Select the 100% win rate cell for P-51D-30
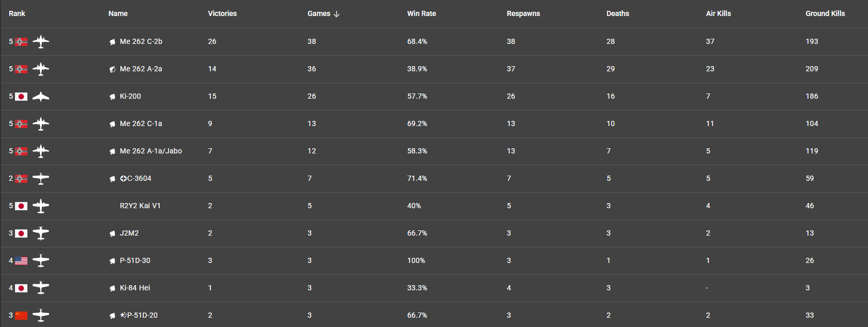This screenshot has width=868, height=327. (x=416, y=261)
